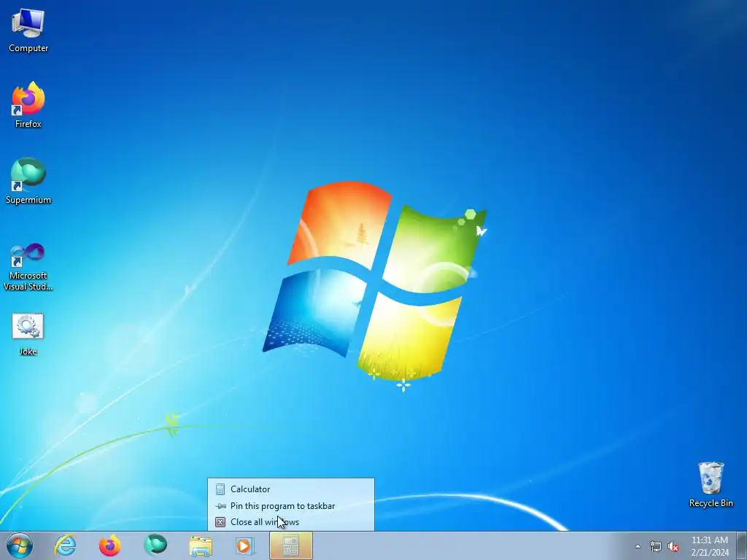This screenshot has width=747, height=560.
Task: Show hidden system tray icons arrow
Action: click(x=638, y=546)
